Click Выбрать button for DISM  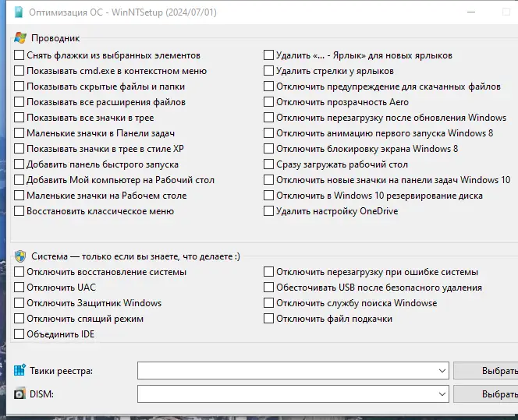pos(487,394)
